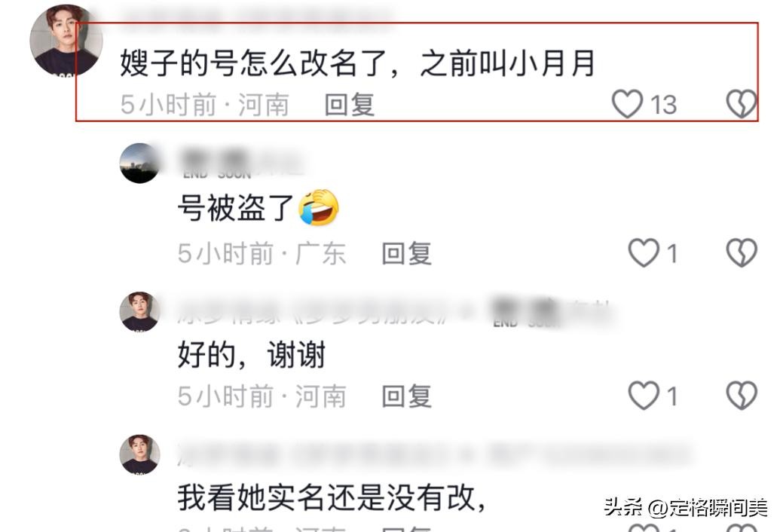
Task: Click 回复 under 好的，谢谢
Action: tap(406, 396)
